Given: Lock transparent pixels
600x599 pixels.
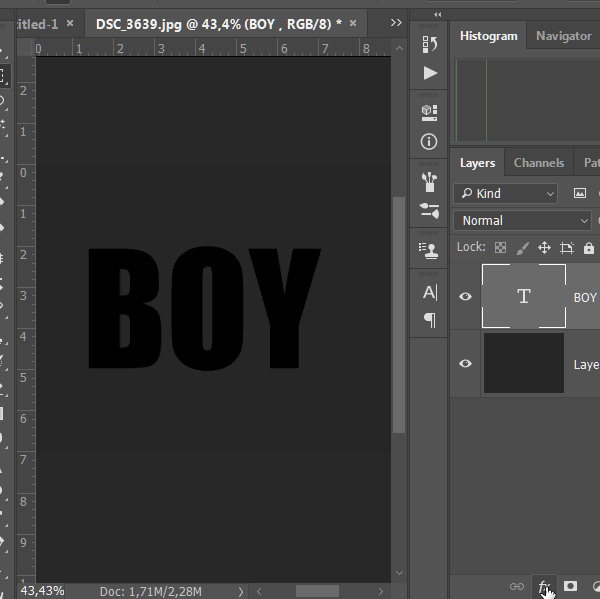Looking at the screenshot, I should (x=500, y=248).
